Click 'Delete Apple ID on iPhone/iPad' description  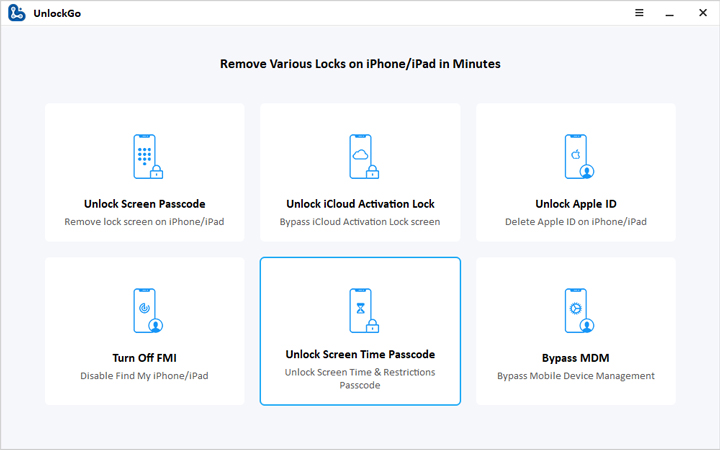[576, 222]
